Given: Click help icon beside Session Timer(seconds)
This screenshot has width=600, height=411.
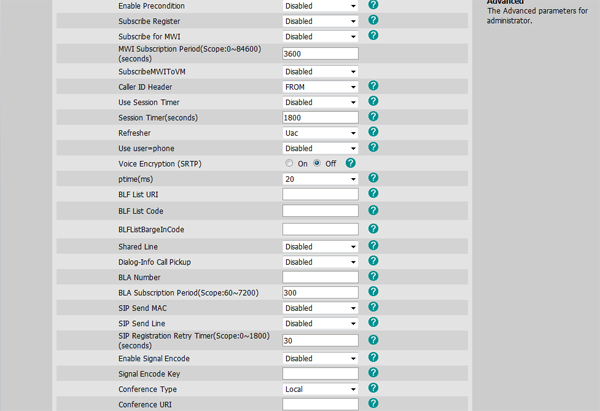Looking at the screenshot, I should pyautogui.click(x=373, y=116).
